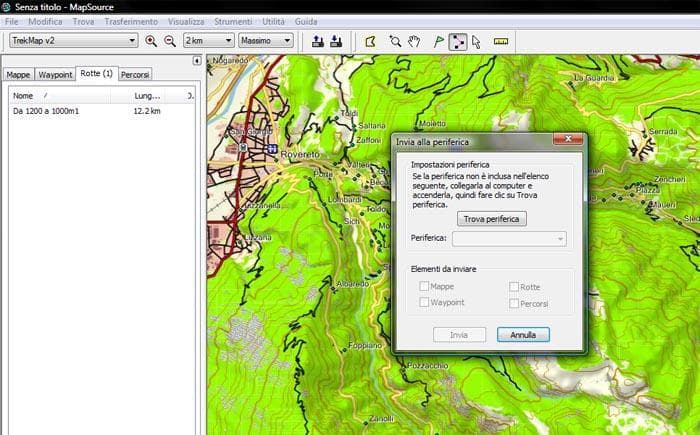Open the Visualizza menu
Image resolution: width=700 pixels, height=435 pixels.
point(186,21)
